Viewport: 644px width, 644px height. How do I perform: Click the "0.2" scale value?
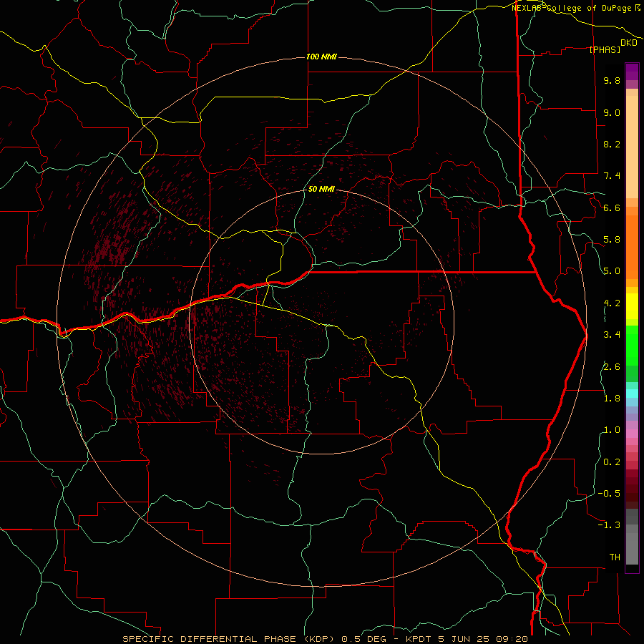612,462
